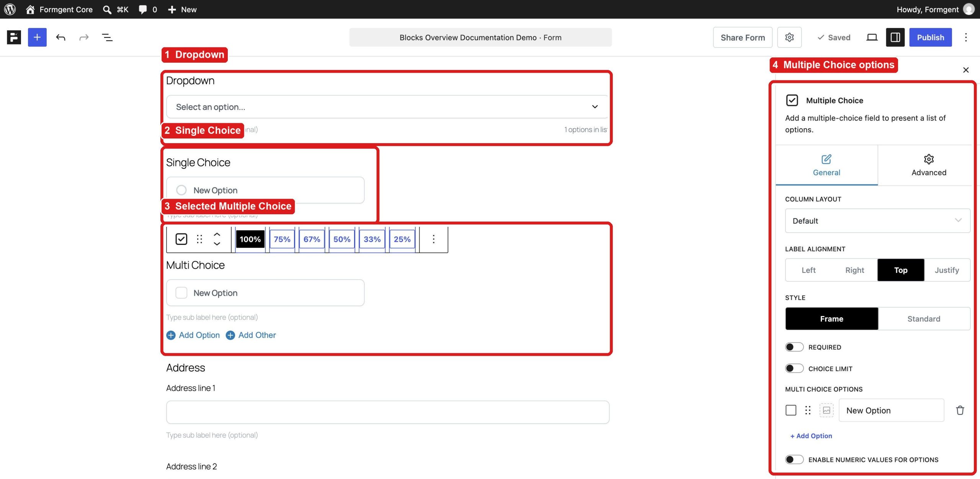
Task: Switch to the Advanced tab
Action: point(929,165)
